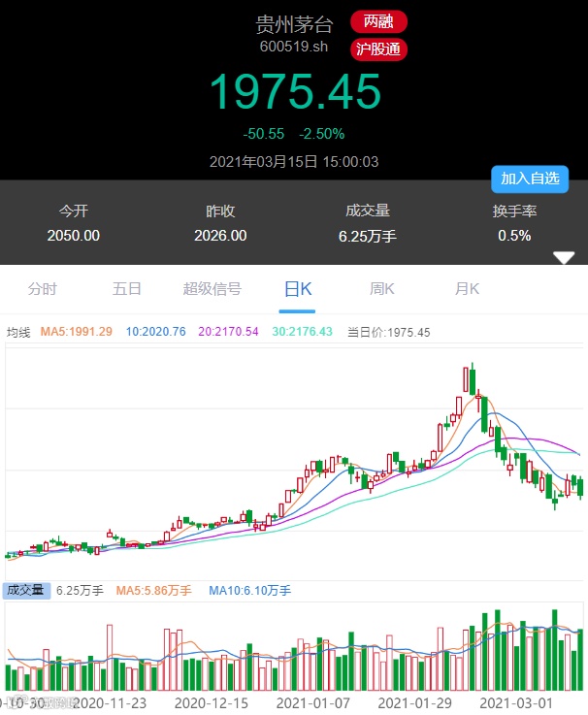
Task: Select the 日K tab
Action: pos(298,289)
